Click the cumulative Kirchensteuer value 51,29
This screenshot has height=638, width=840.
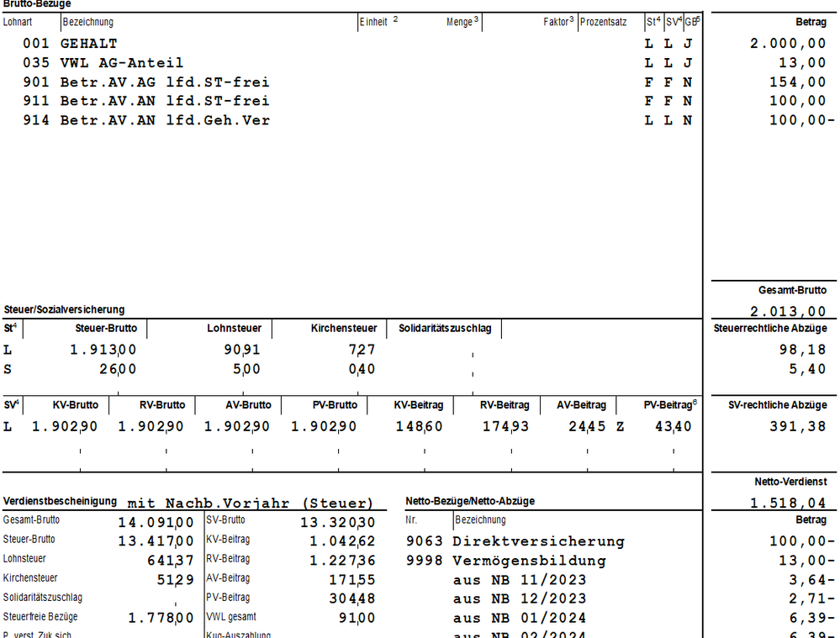[175, 580]
